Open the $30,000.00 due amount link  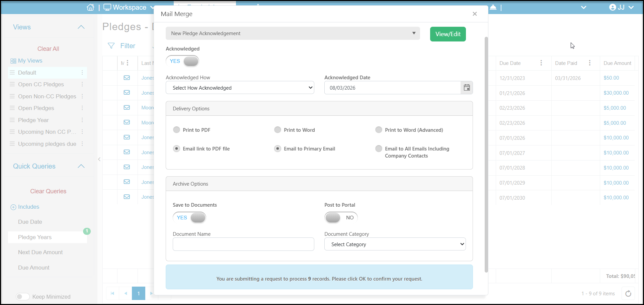(616, 93)
